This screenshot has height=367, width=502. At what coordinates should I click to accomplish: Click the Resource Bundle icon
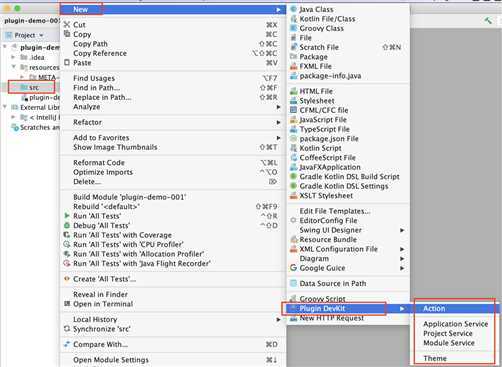point(294,239)
